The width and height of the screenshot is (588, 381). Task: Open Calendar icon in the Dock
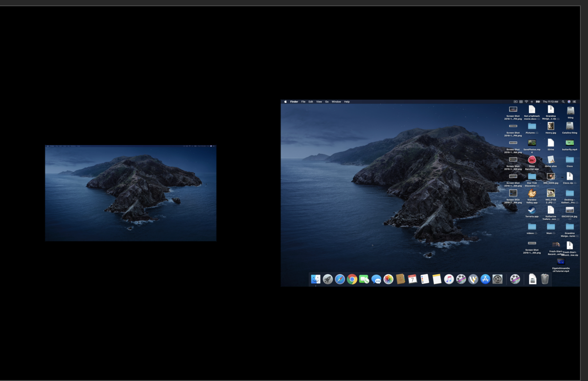(x=412, y=279)
